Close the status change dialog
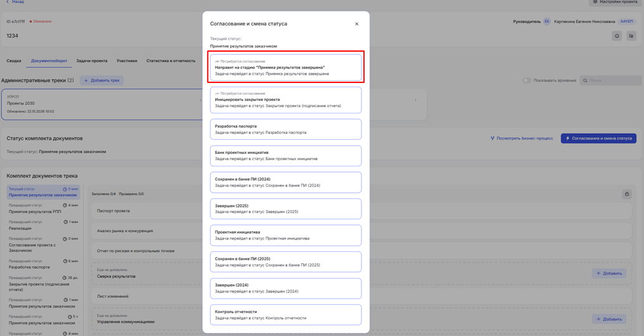 click(357, 24)
